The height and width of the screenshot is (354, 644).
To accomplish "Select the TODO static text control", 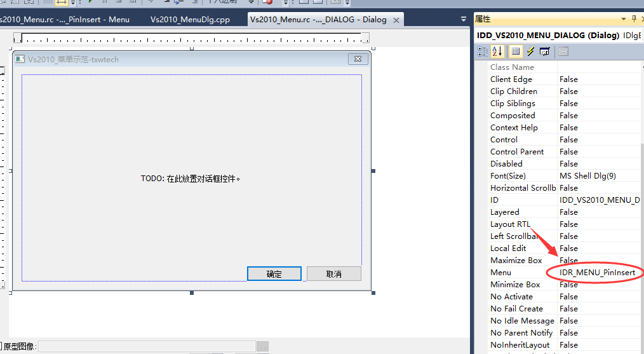I will [x=190, y=179].
